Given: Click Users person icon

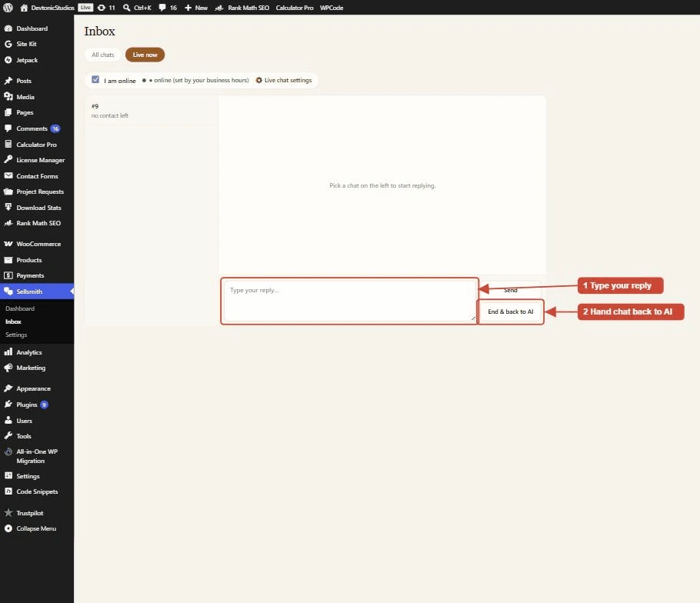Looking at the screenshot, I should tap(8, 421).
